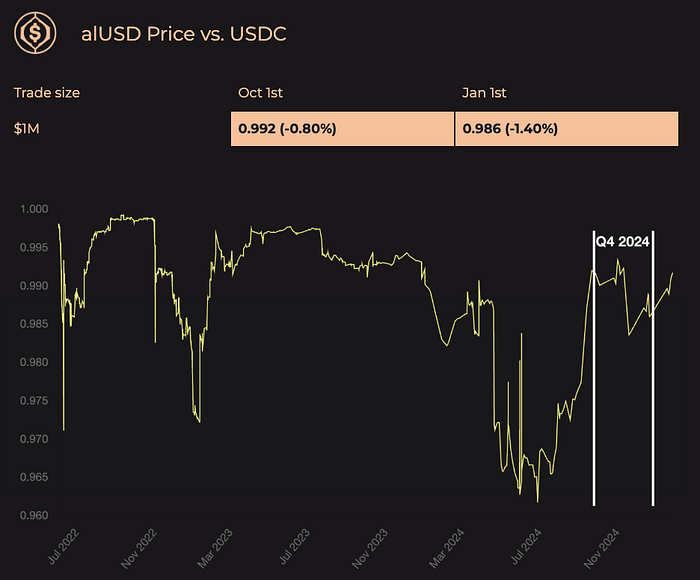The image size is (700, 580).
Task: Click the Trade size header label
Action: click(x=47, y=93)
